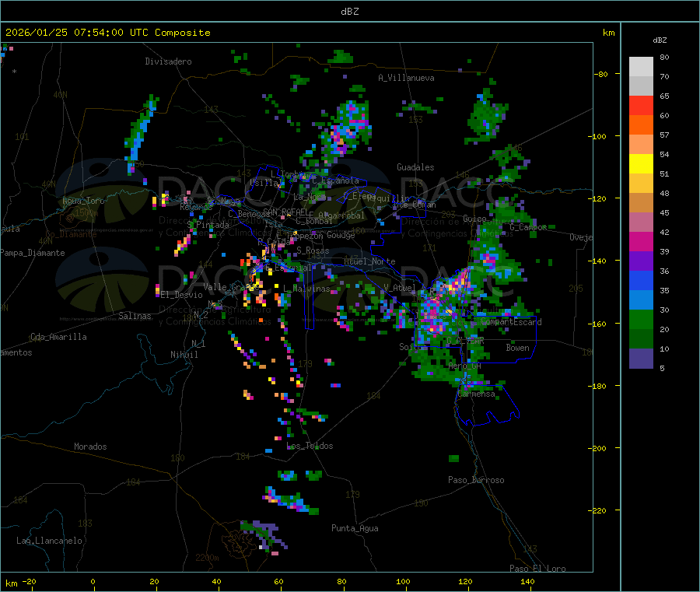
Task: Select the red 60 dBZ legend swatch
Action: [x=641, y=105]
